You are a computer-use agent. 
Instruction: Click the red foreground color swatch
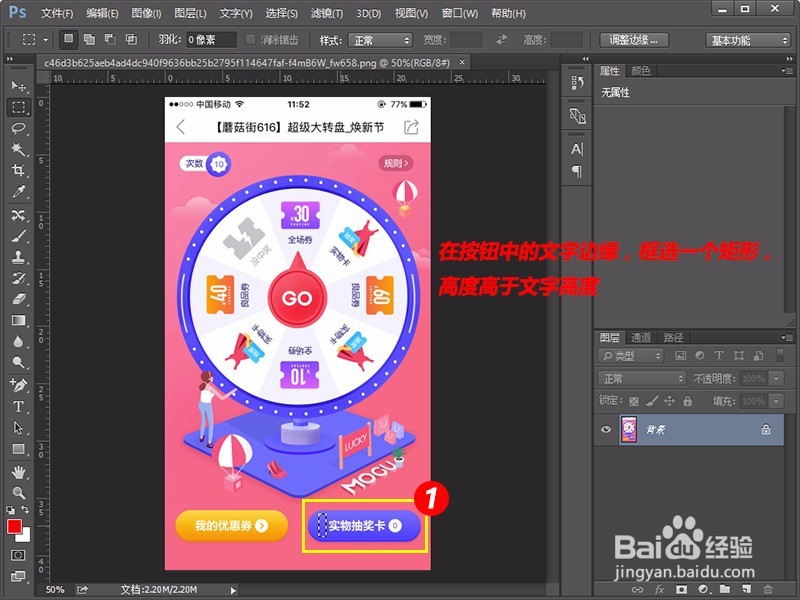pyautogui.click(x=14, y=527)
